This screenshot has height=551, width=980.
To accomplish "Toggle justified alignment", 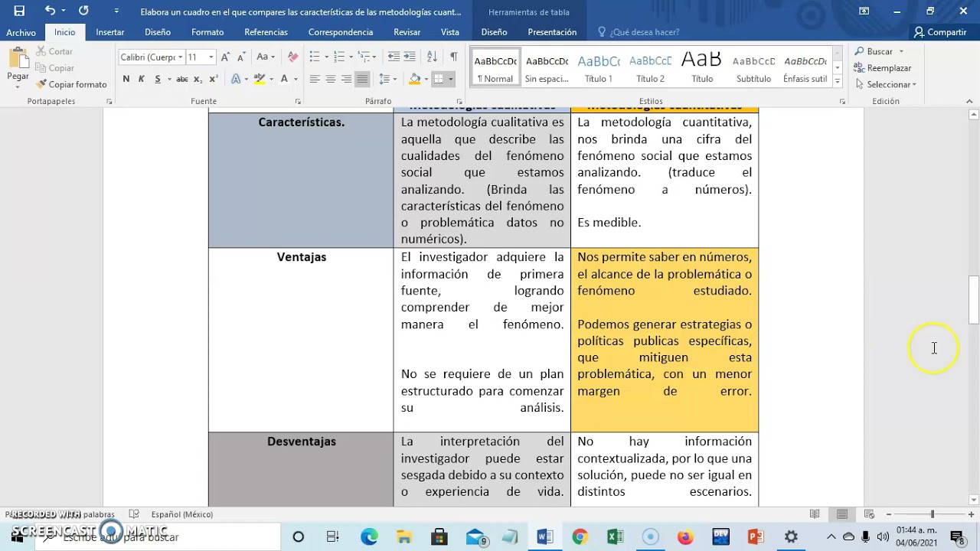I will coord(362,79).
